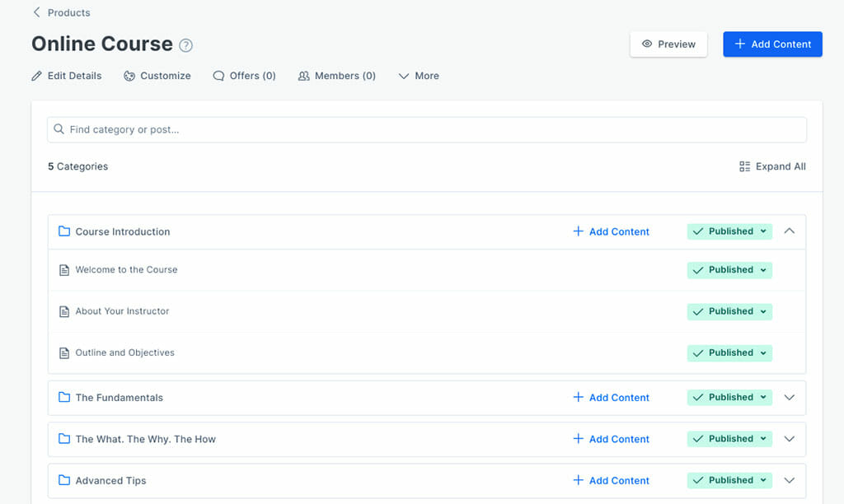Open Members (0)
The width and height of the screenshot is (844, 504).
coord(337,76)
